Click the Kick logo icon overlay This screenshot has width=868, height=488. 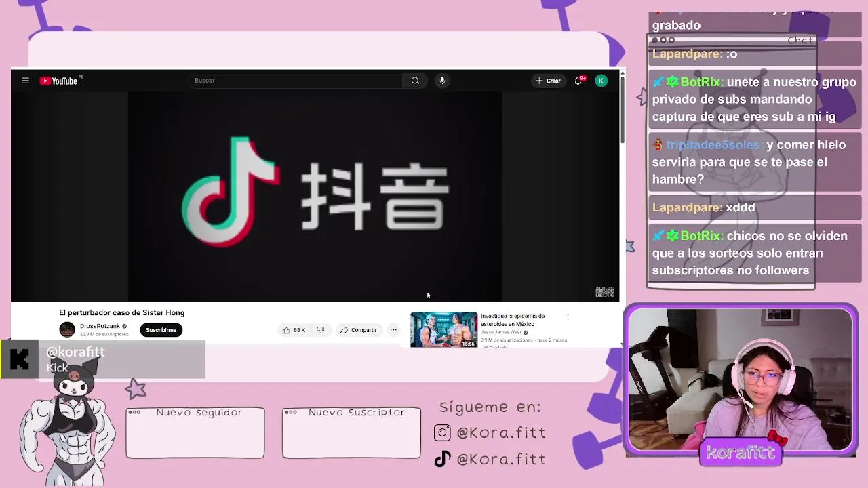click(20, 359)
